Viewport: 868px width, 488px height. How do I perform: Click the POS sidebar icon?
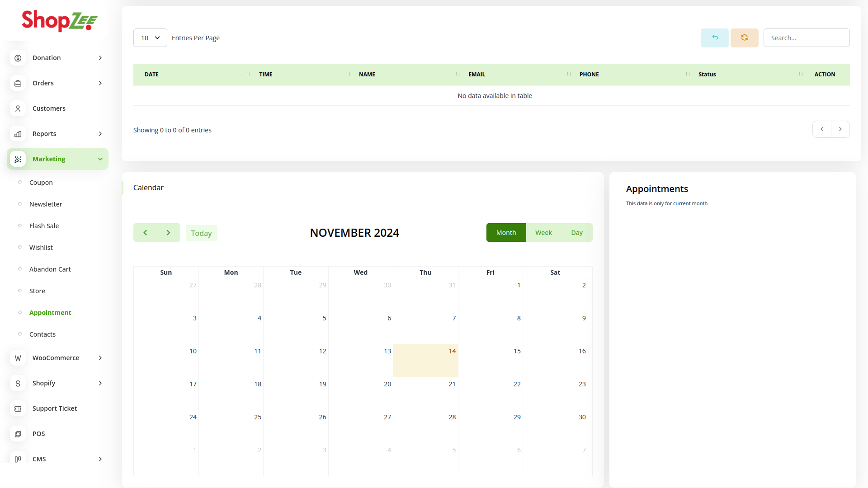18,434
